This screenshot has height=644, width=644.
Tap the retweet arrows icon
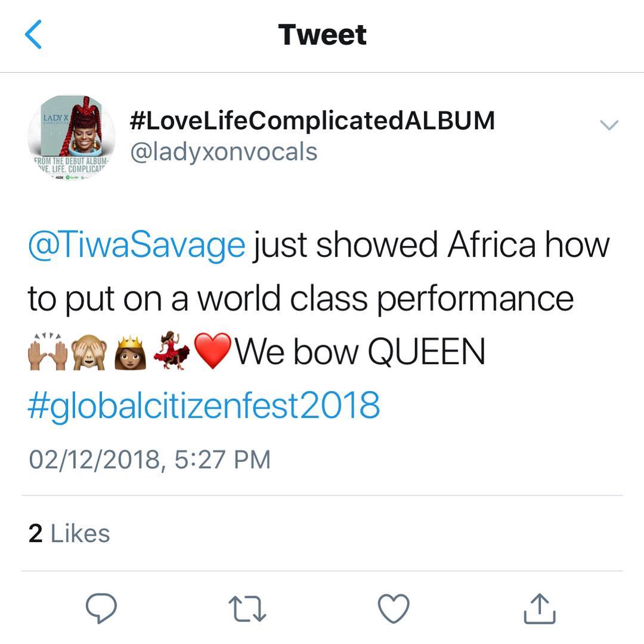[x=247, y=608]
